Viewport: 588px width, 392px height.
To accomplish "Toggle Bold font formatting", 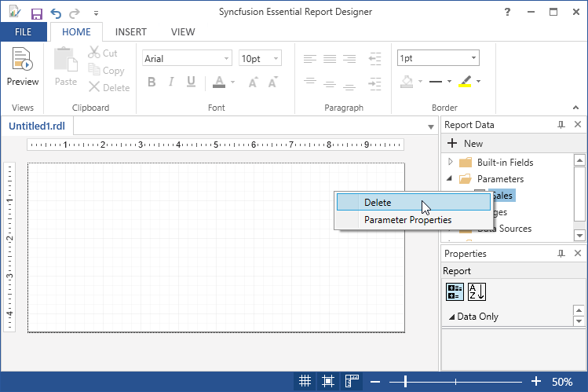I will pos(151,82).
